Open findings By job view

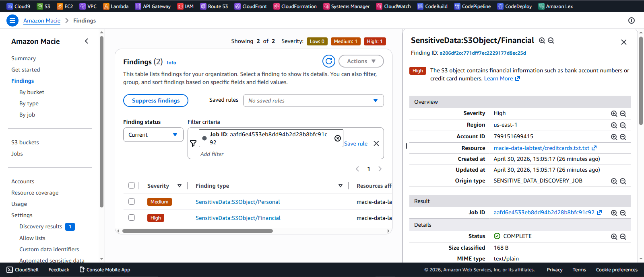[x=27, y=115]
